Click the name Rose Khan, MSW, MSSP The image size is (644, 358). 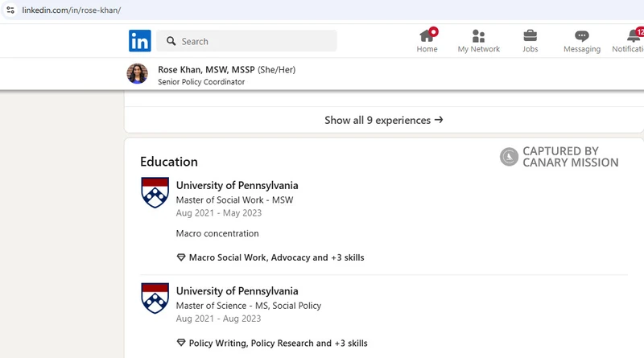click(x=206, y=70)
